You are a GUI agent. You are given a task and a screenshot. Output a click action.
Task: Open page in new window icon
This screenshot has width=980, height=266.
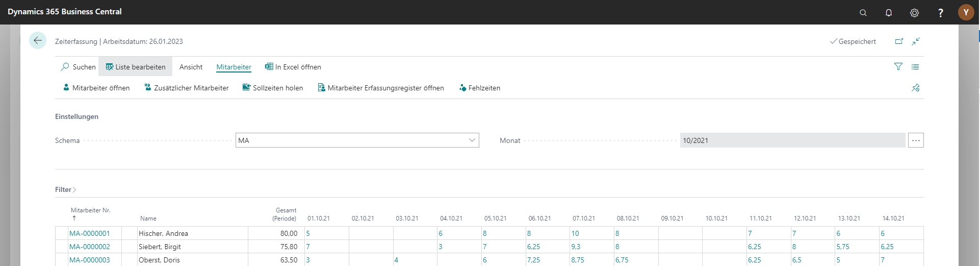pyautogui.click(x=899, y=41)
